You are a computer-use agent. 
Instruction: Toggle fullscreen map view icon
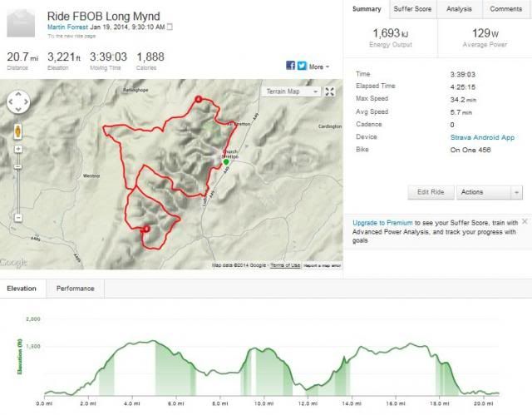coord(330,91)
